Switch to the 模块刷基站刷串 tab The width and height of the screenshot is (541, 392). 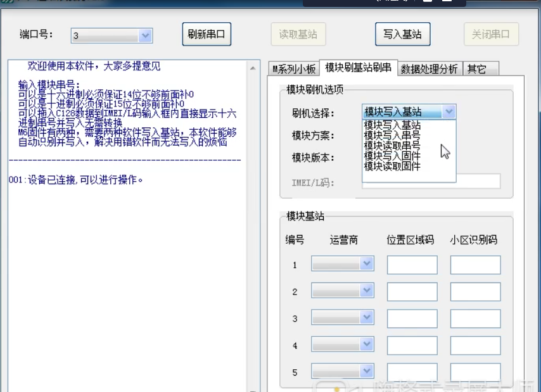(x=358, y=68)
